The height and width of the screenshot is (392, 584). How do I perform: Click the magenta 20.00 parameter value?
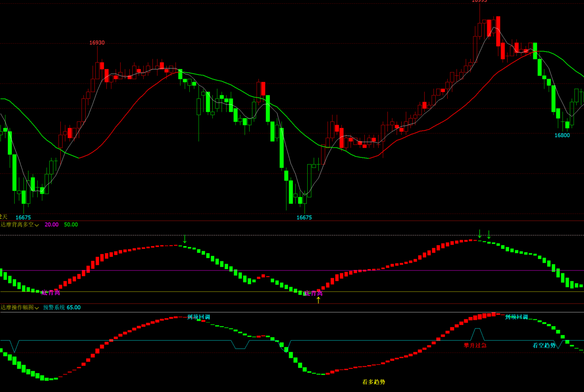point(52,225)
